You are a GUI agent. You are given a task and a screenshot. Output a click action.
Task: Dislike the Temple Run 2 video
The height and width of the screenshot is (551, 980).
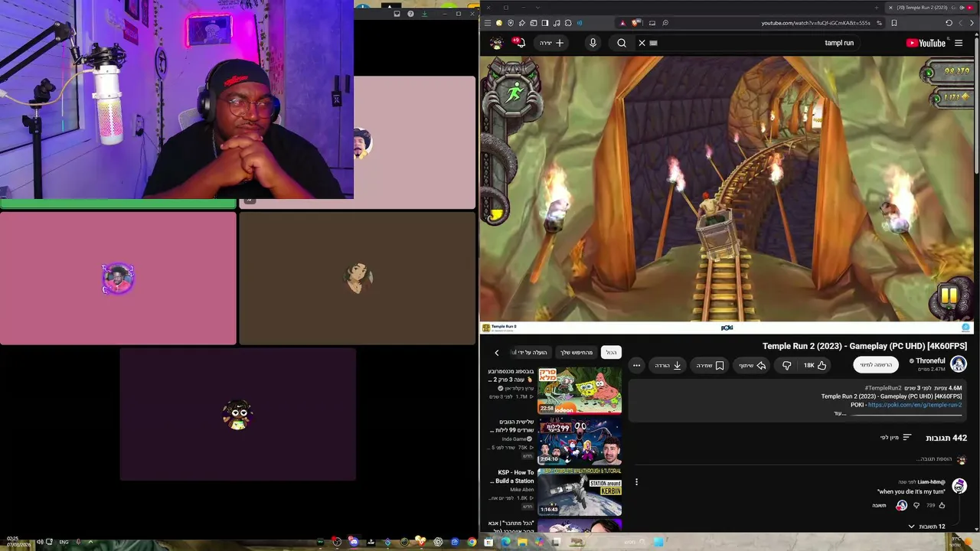(786, 365)
